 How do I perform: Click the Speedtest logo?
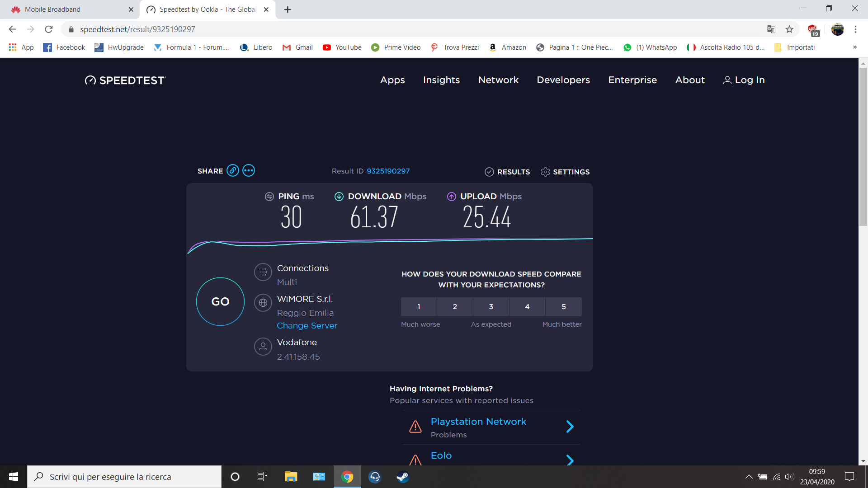click(x=125, y=80)
